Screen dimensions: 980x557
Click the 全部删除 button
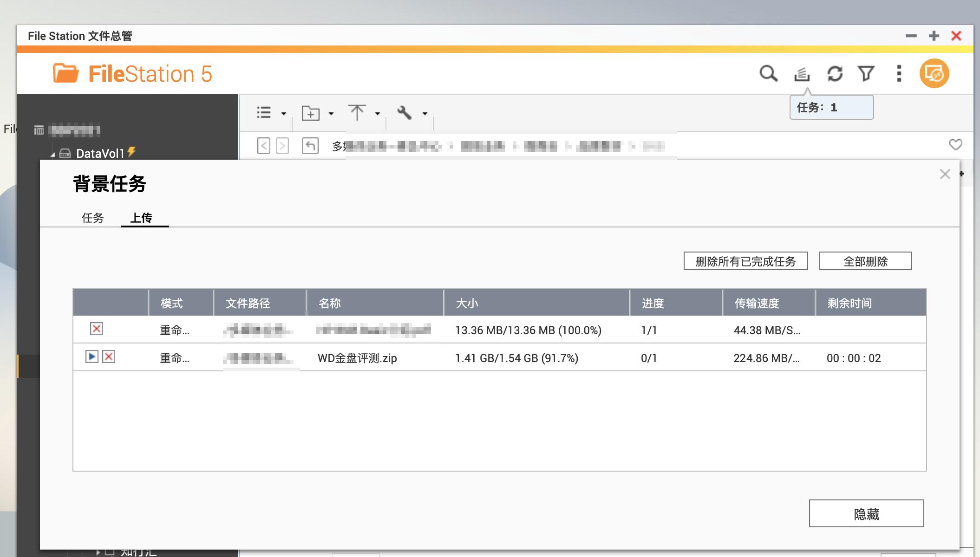coord(865,261)
